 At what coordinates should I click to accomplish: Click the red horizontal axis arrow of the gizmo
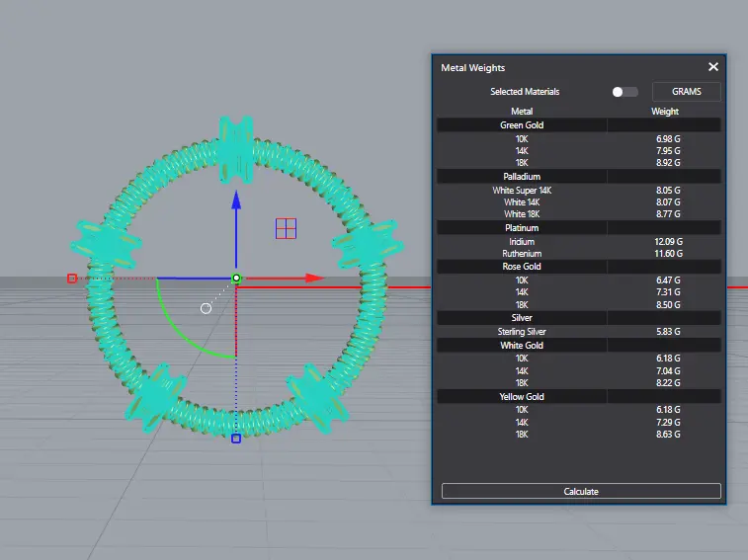coord(314,279)
